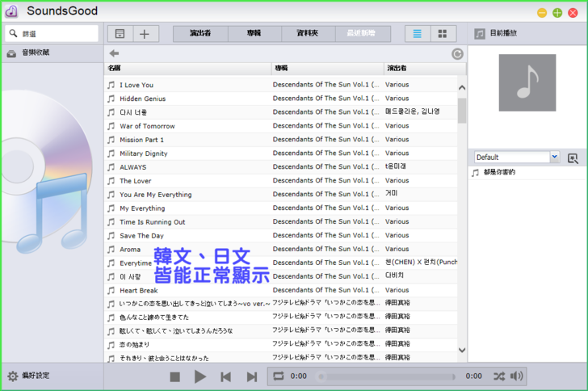Click the Play button
Image resolution: width=588 pixels, height=391 pixels.
tap(200, 376)
